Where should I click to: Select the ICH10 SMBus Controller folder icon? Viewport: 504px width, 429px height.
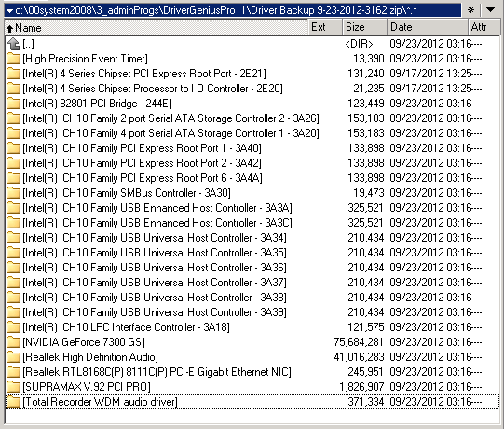pos(13,193)
